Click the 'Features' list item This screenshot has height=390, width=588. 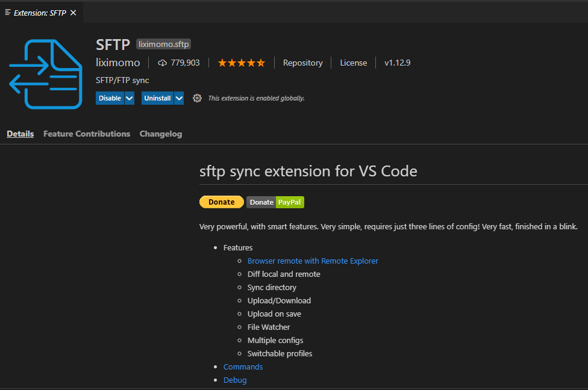238,247
